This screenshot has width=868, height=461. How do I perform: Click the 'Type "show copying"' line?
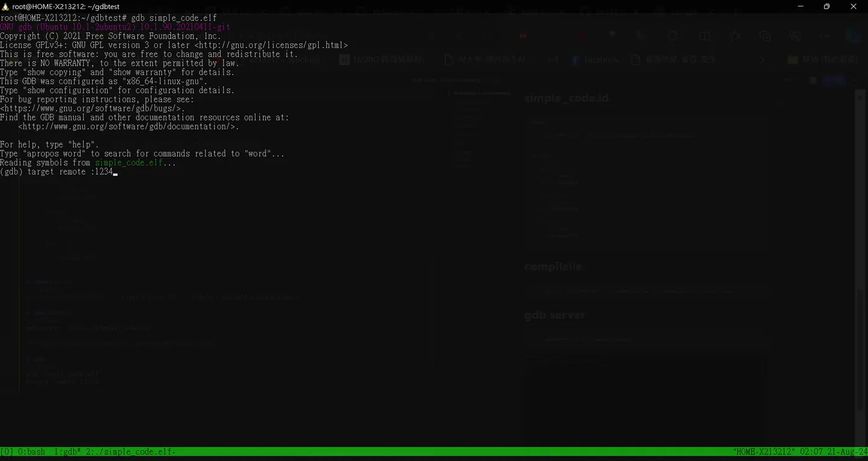[x=118, y=72]
